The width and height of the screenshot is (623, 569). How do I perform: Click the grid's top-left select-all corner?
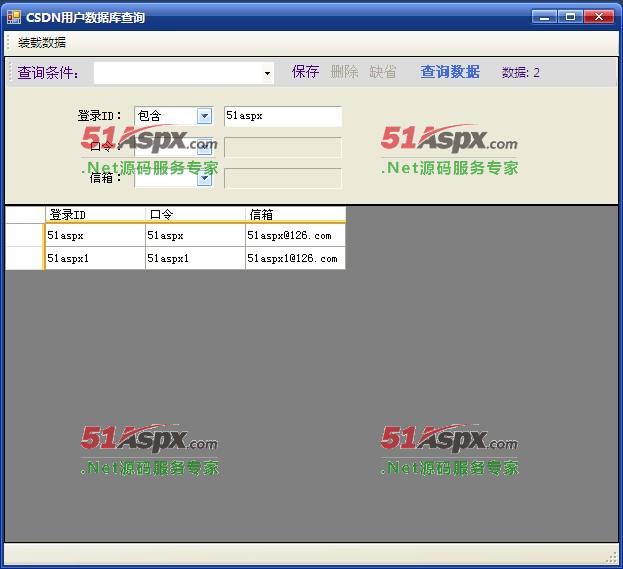[25, 215]
